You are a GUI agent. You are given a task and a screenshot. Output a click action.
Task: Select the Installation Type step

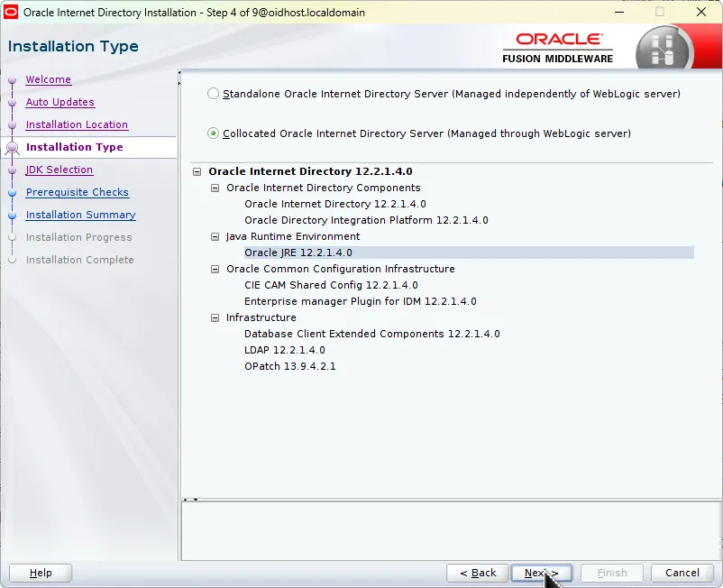(x=75, y=147)
